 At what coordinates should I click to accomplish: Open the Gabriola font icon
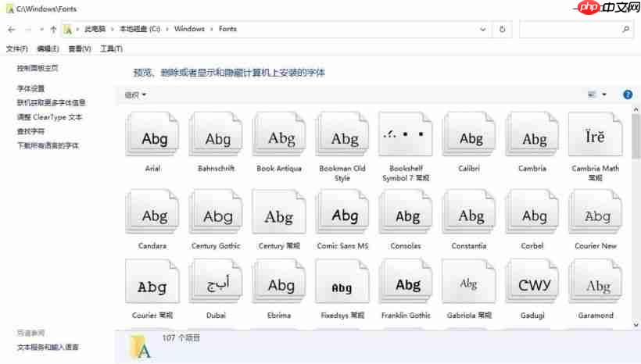(469, 282)
